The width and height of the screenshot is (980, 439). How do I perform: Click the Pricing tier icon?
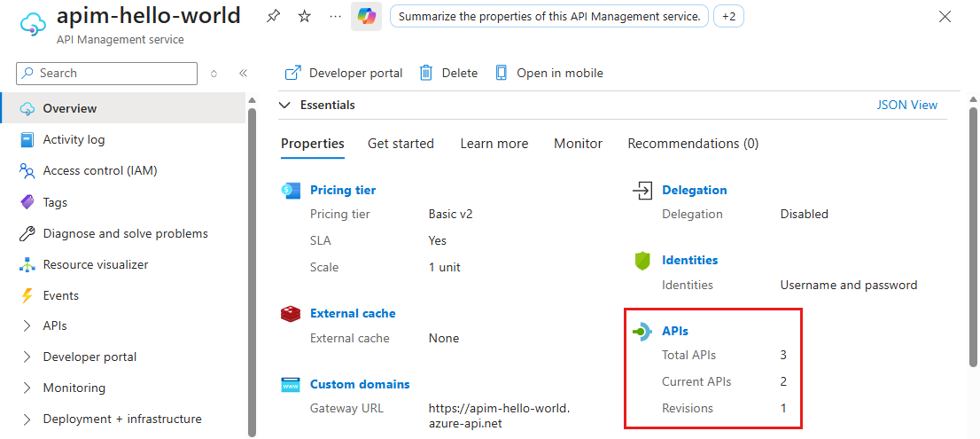point(292,190)
